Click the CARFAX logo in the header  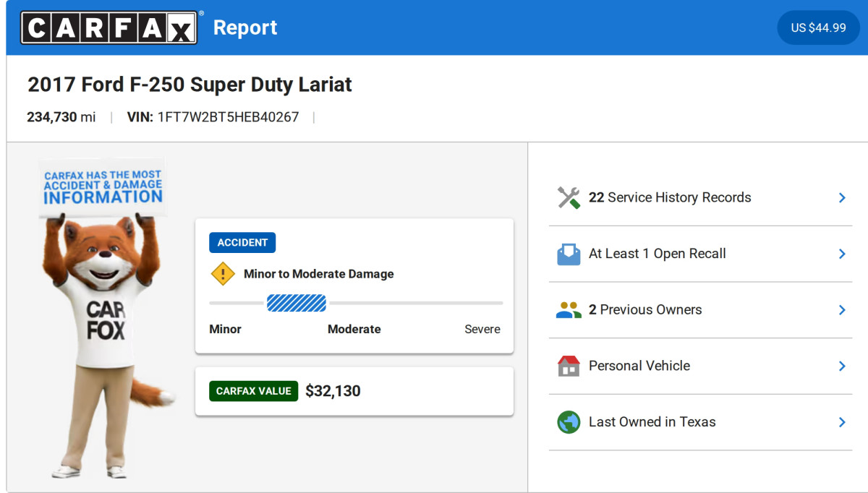[109, 27]
